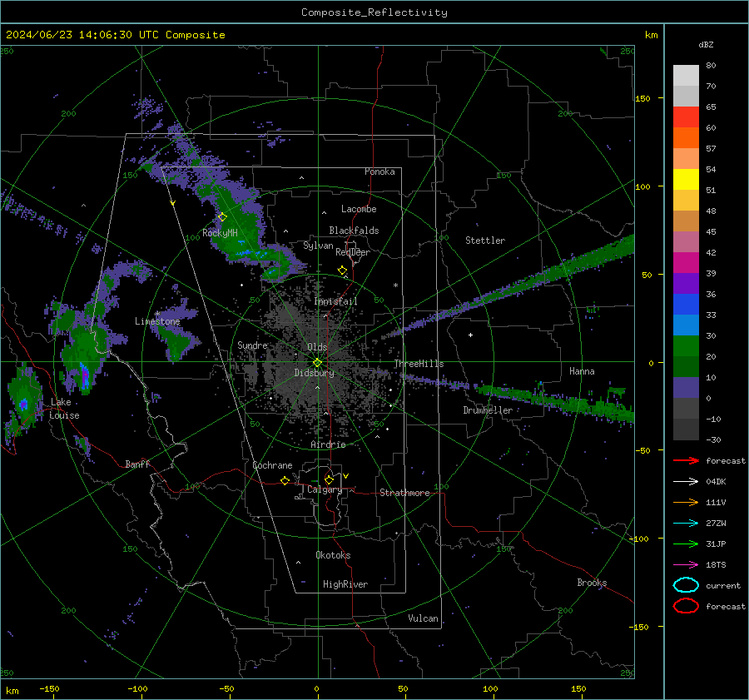The image size is (749, 700).
Task: Click the current legend label
Action: click(x=723, y=585)
